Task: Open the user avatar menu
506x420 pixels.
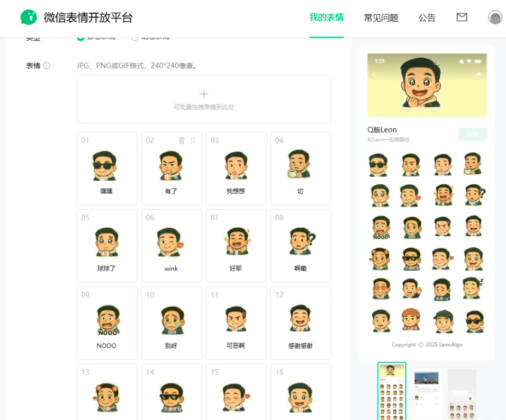Action: coord(495,17)
